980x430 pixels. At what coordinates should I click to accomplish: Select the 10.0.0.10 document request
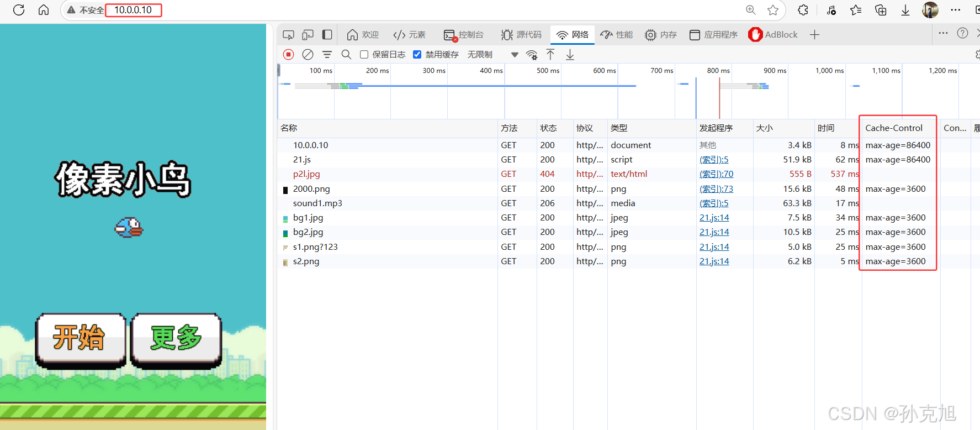tap(310, 145)
